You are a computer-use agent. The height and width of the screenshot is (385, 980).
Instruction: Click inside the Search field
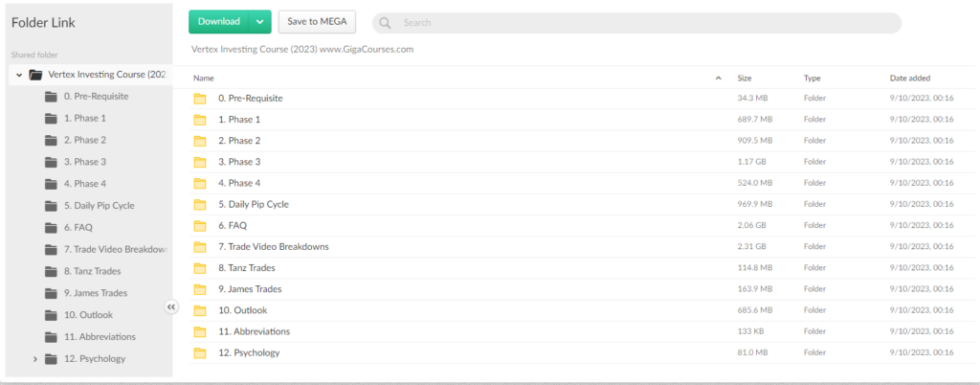pyautogui.click(x=641, y=23)
